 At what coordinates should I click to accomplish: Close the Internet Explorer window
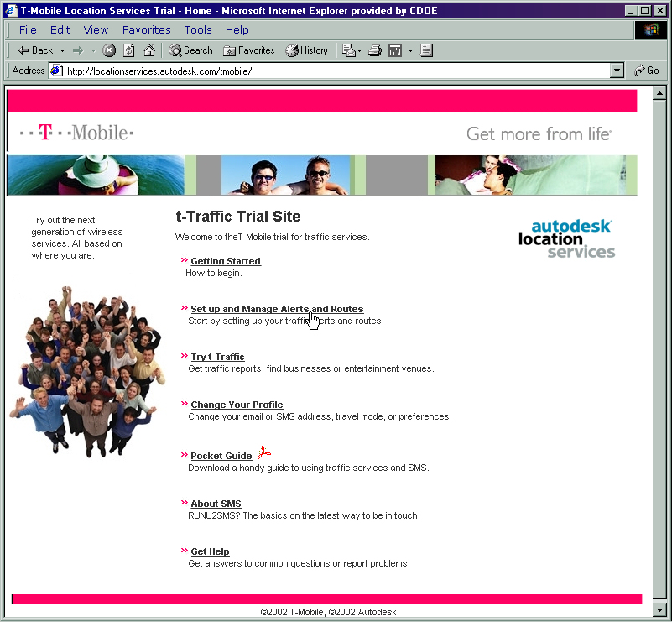coord(660,11)
